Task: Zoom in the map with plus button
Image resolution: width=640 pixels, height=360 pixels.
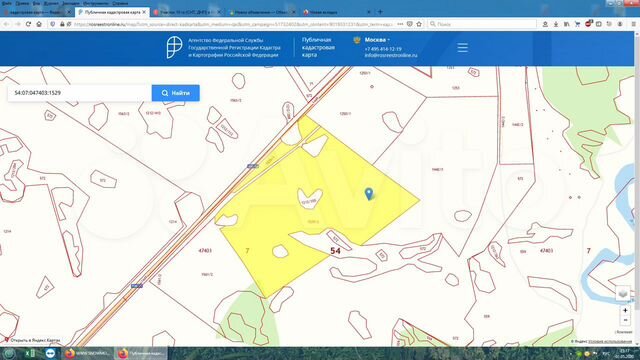Action: (x=625, y=311)
